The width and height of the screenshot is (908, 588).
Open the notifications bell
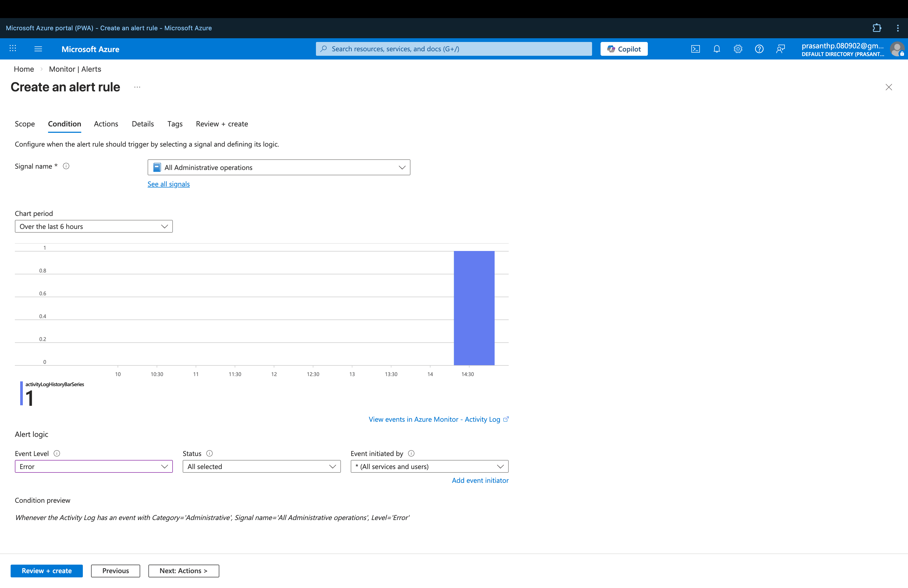point(717,49)
